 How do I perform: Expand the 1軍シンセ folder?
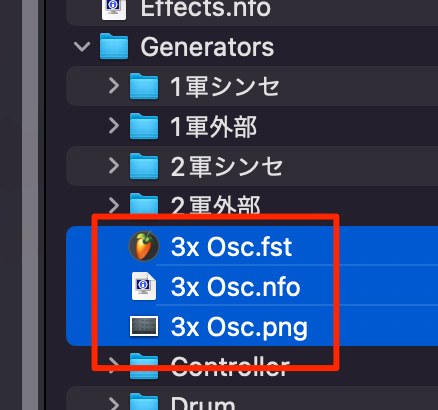tap(114, 86)
